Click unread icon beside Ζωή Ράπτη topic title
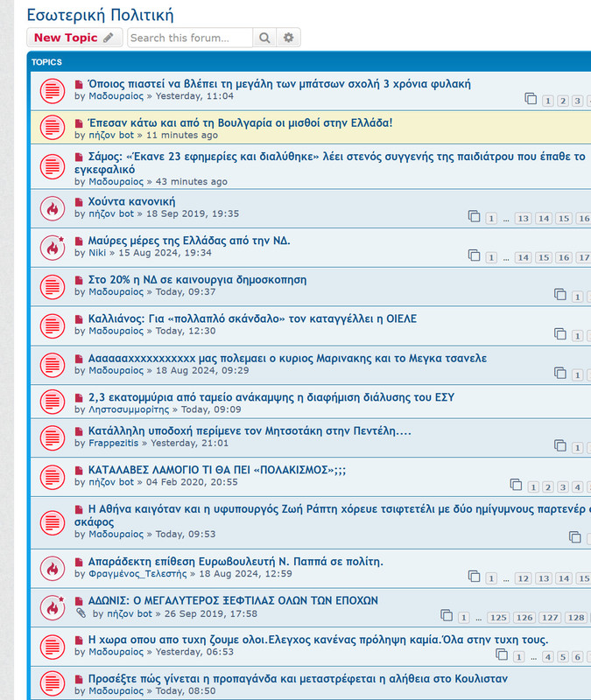 [79, 509]
